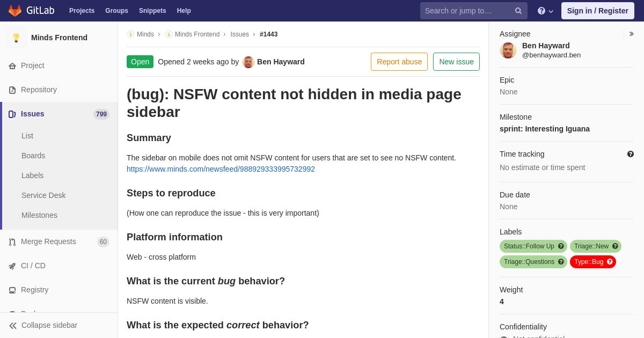Click the Collapse sidebar double-chevron icon
The image size is (644, 338).
(13, 326)
